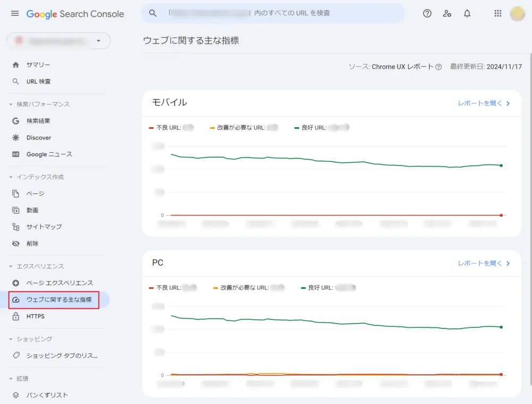Click the モバイル 改善が必要な URL legend
This screenshot has width=532, height=404.
[x=244, y=128]
